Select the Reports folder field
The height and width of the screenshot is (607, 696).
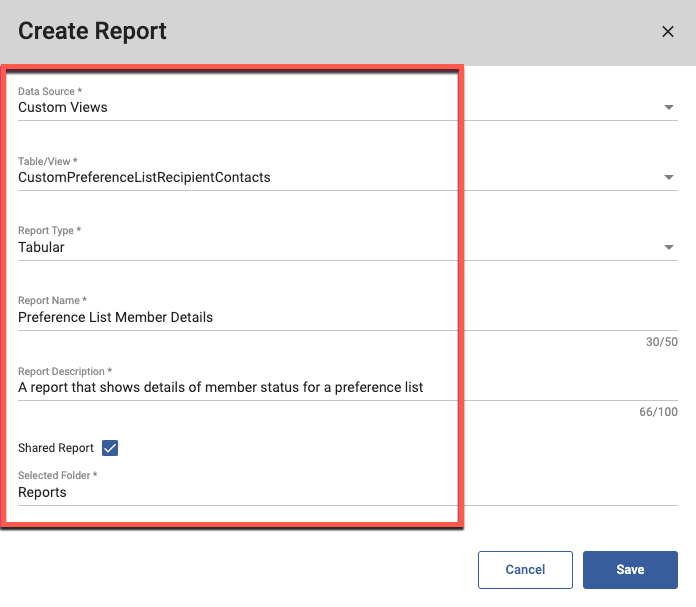348,492
